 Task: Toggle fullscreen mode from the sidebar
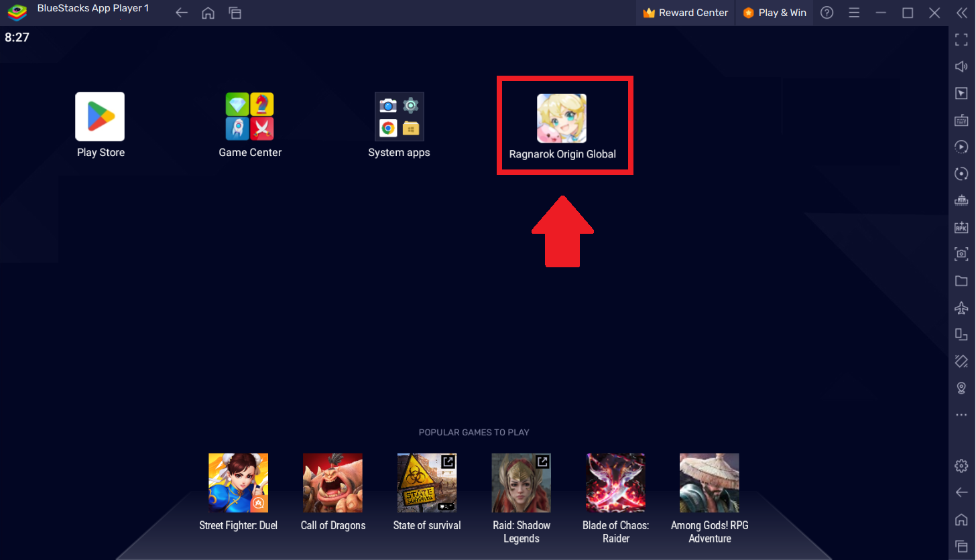point(961,40)
